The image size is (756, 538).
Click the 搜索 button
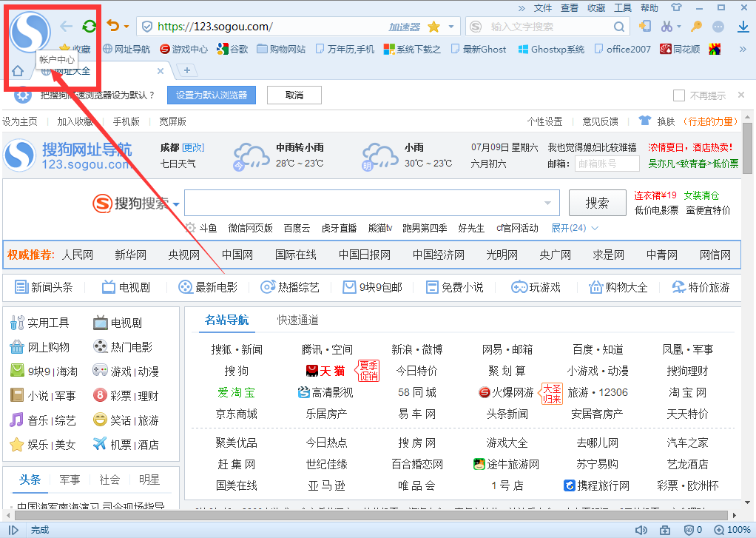598,203
